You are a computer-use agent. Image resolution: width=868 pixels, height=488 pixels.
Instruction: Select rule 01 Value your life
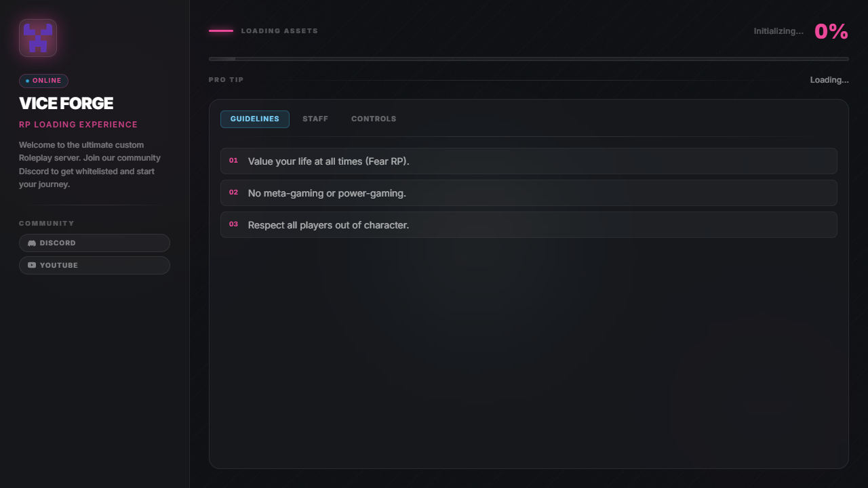(529, 161)
